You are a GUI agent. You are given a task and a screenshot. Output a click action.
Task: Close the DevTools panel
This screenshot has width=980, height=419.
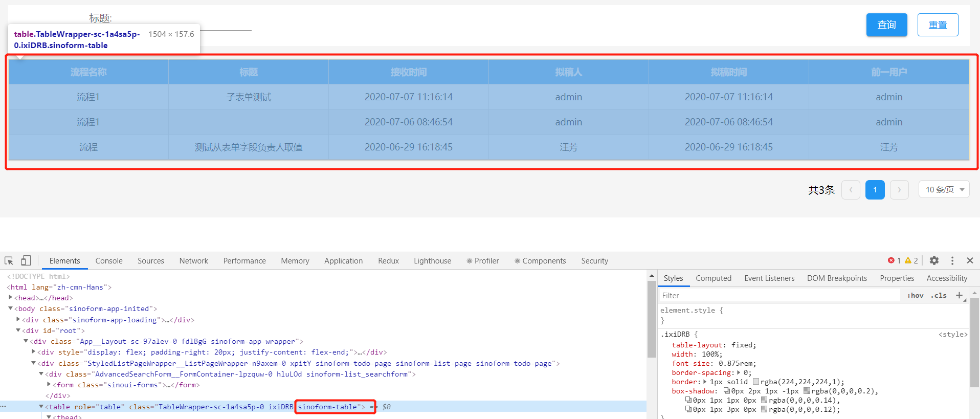pos(970,260)
